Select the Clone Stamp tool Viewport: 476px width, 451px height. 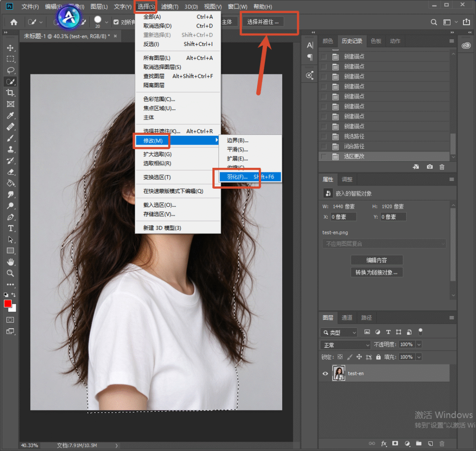pyautogui.click(x=10, y=149)
